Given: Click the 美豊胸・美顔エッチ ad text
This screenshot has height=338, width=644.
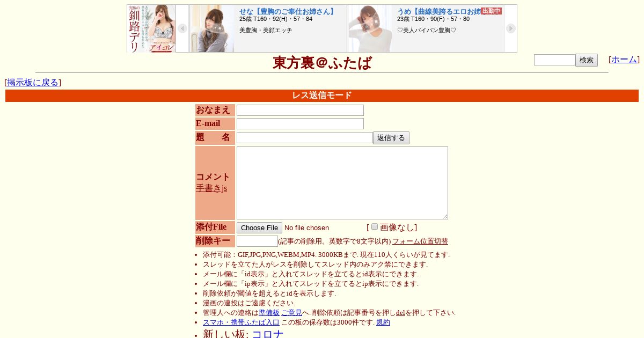Looking at the screenshot, I should pyautogui.click(x=266, y=31).
